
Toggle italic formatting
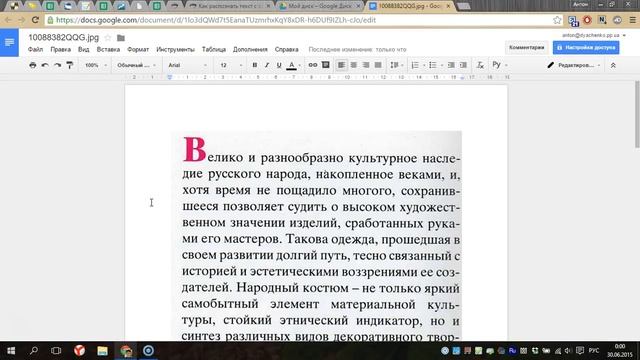(x=267, y=65)
